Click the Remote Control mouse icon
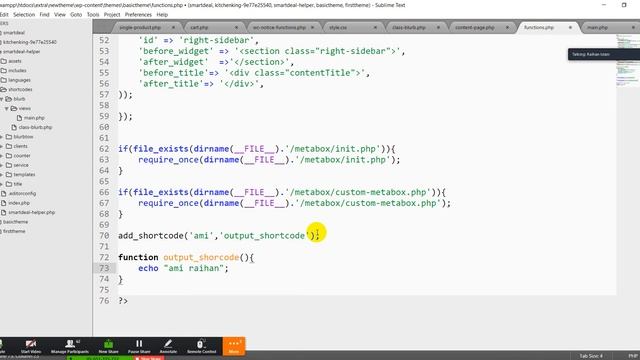Screen dimensions: 640x360 pyautogui.click(x=201, y=344)
